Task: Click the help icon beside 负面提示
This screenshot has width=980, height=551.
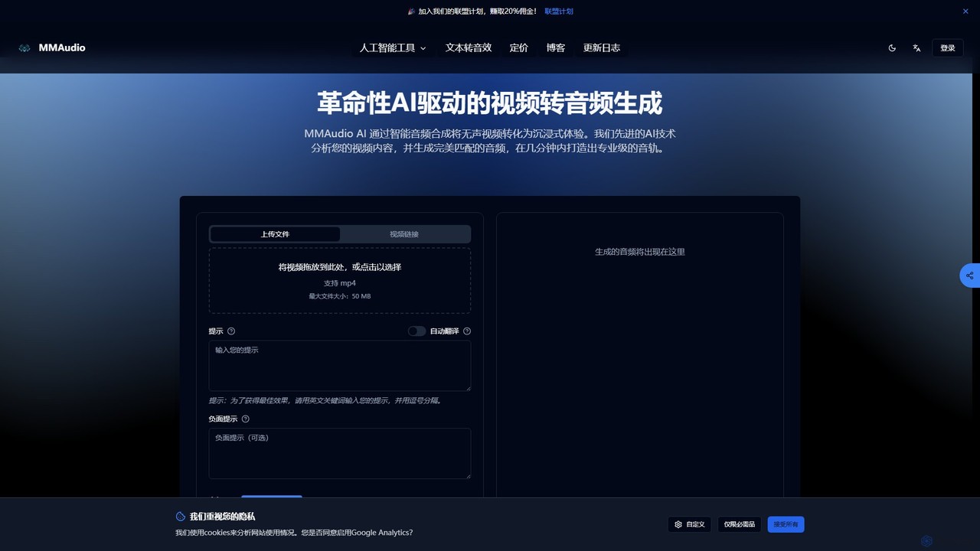Action: (x=245, y=419)
